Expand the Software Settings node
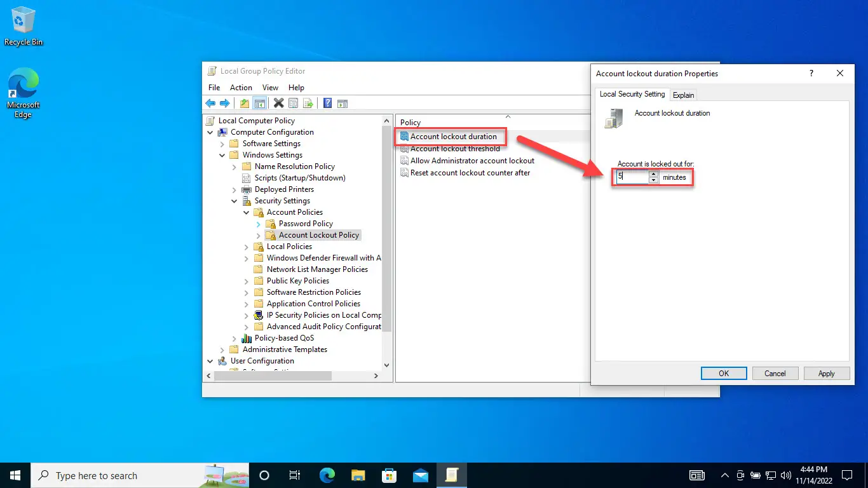This screenshot has height=488, width=868. 222,144
